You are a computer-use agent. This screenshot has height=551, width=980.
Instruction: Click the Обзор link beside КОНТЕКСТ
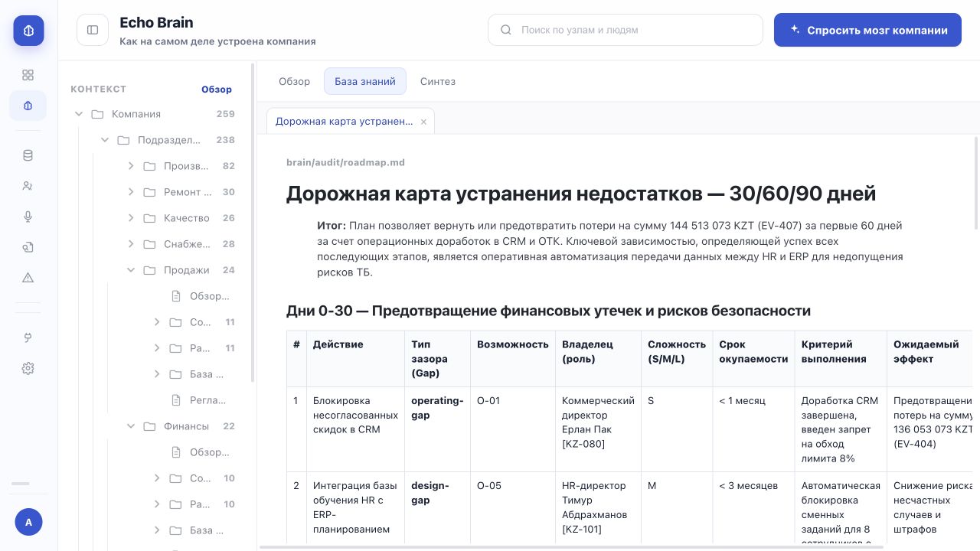(217, 89)
